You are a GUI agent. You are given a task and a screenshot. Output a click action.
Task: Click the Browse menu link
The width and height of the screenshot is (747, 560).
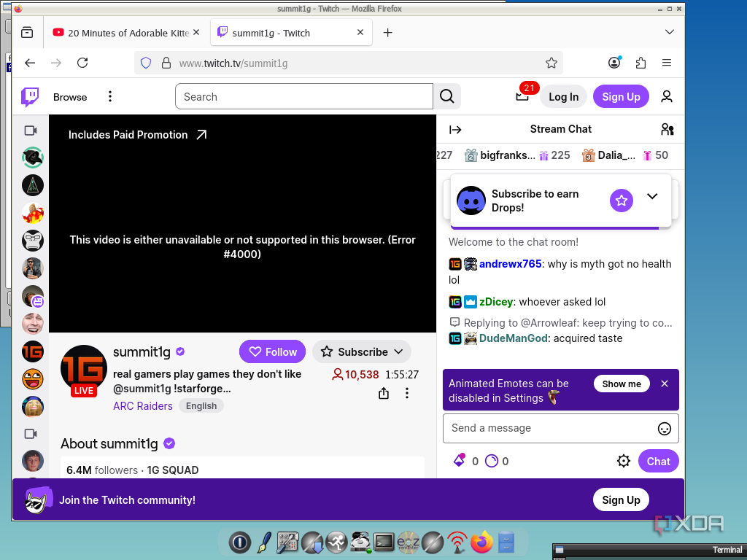point(70,97)
